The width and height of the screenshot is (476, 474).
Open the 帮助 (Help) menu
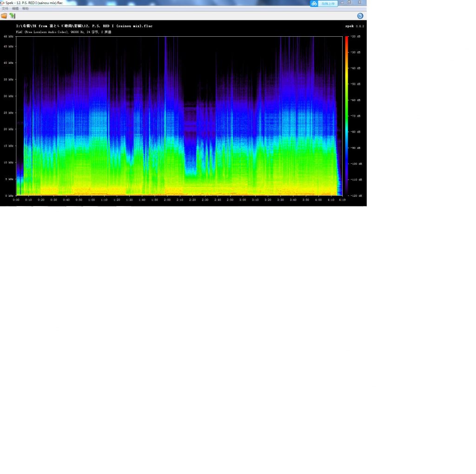click(x=26, y=8)
